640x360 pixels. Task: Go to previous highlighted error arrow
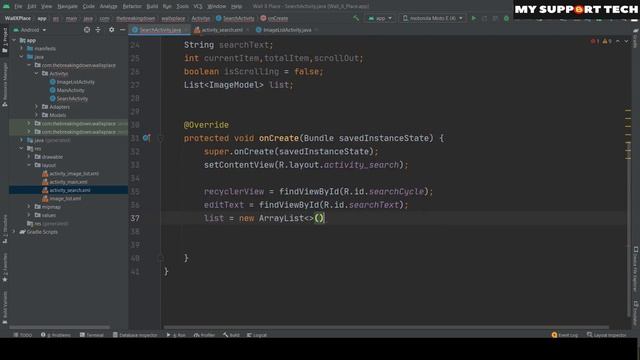click(618, 41)
